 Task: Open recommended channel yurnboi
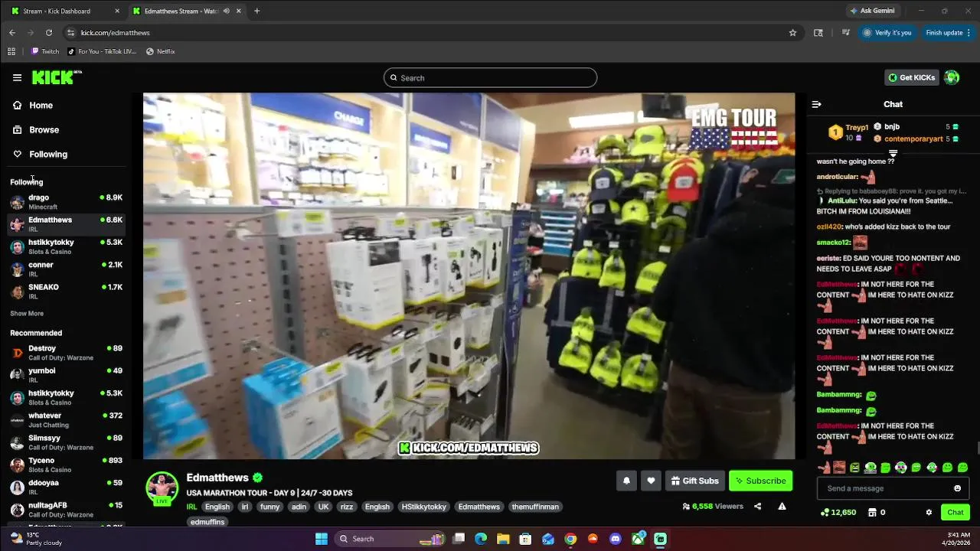66,375
